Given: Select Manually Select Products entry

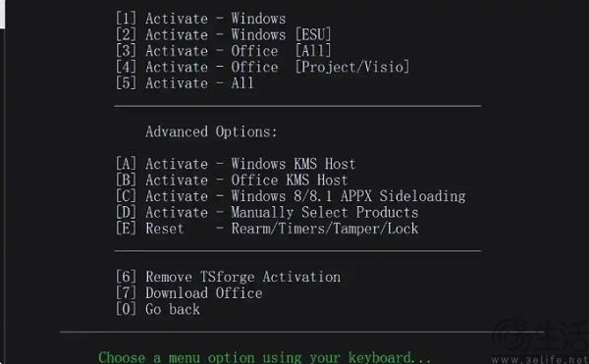Looking at the screenshot, I should tap(267, 212).
